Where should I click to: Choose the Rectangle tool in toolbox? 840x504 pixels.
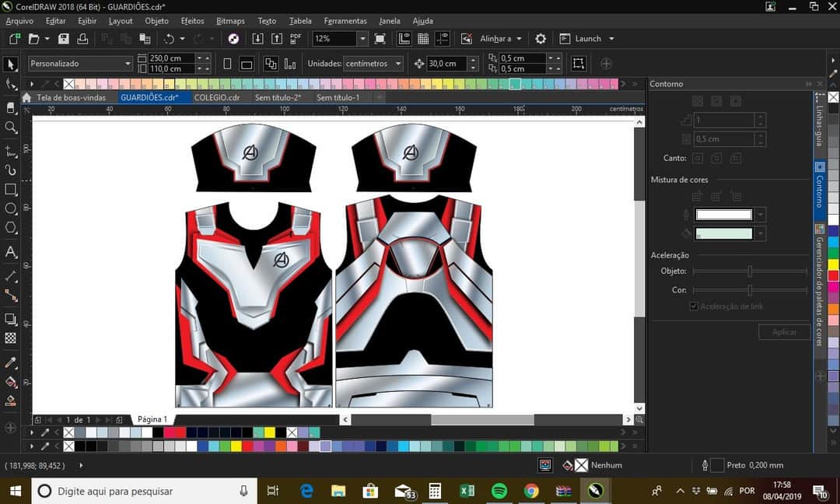11,189
